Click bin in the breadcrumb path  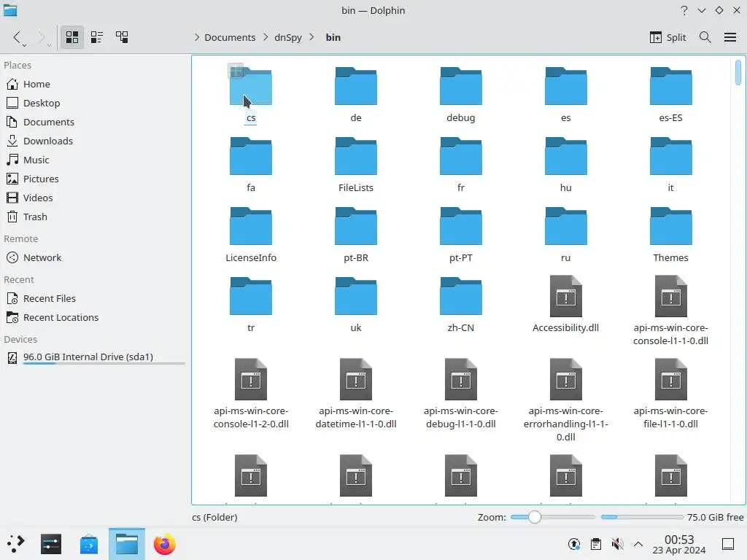pyautogui.click(x=333, y=37)
